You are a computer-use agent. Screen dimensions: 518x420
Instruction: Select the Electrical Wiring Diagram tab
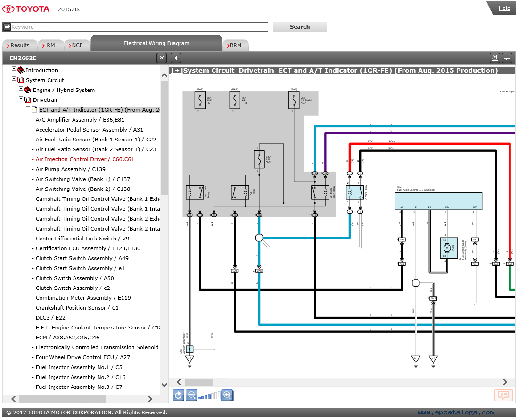click(x=156, y=43)
